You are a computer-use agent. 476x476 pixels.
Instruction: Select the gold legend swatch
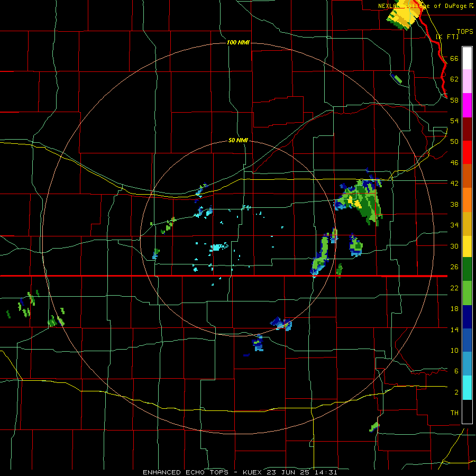click(467, 224)
